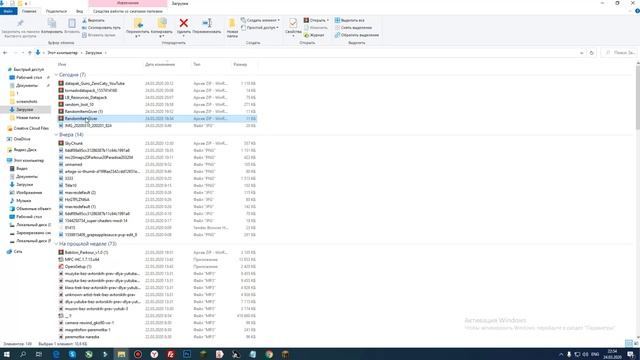Select Сеть (Network) in the sidebar
640x360 pixels.
tap(18, 251)
